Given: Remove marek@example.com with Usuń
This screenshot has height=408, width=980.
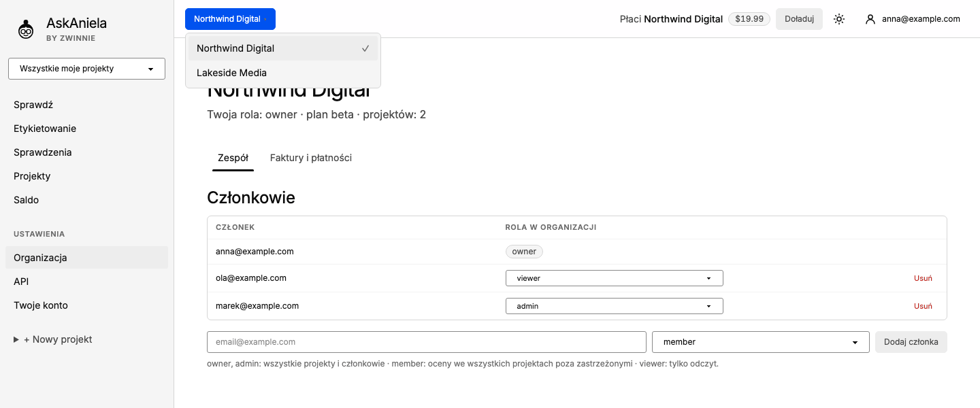Looking at the screenshot, I should point(923,306).
